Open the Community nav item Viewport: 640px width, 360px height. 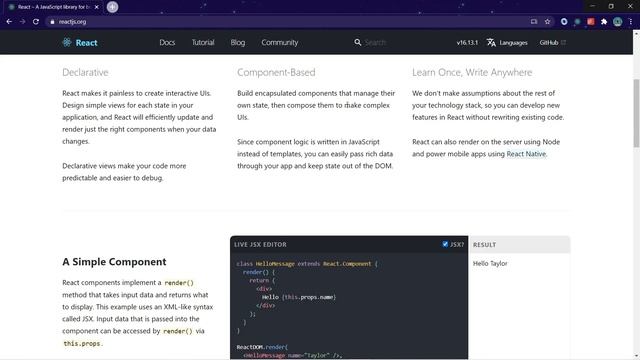point(280,42)
